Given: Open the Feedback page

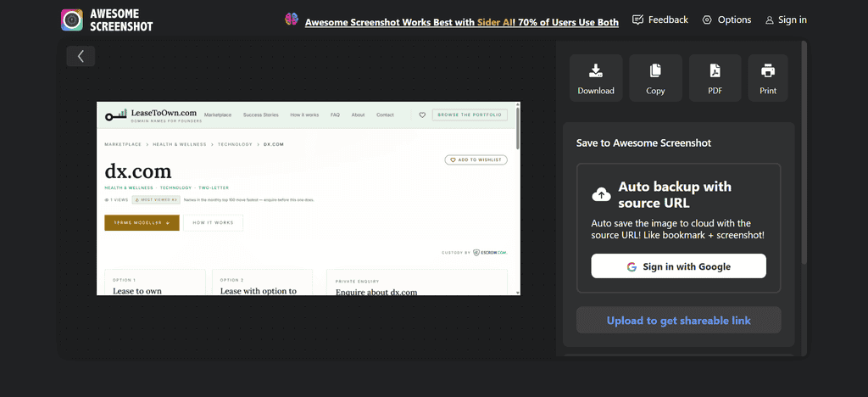Looking at the screenshot, I should (x=659, y=20).
